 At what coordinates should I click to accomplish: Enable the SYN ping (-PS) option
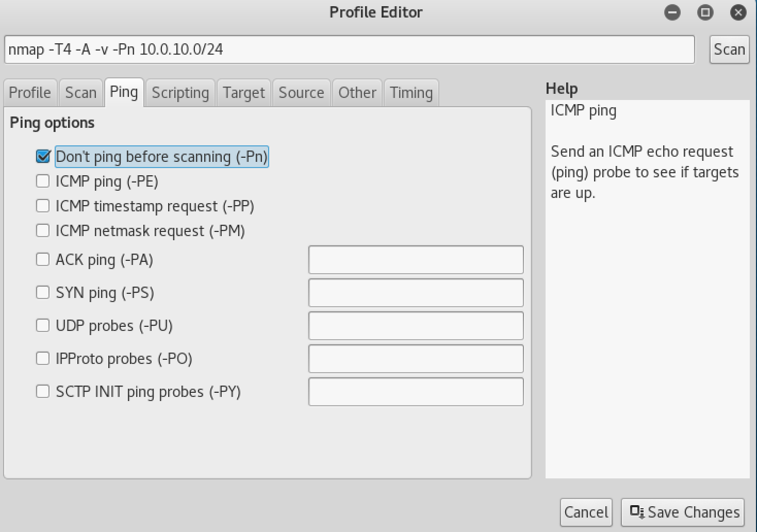(x=43, y=292)
